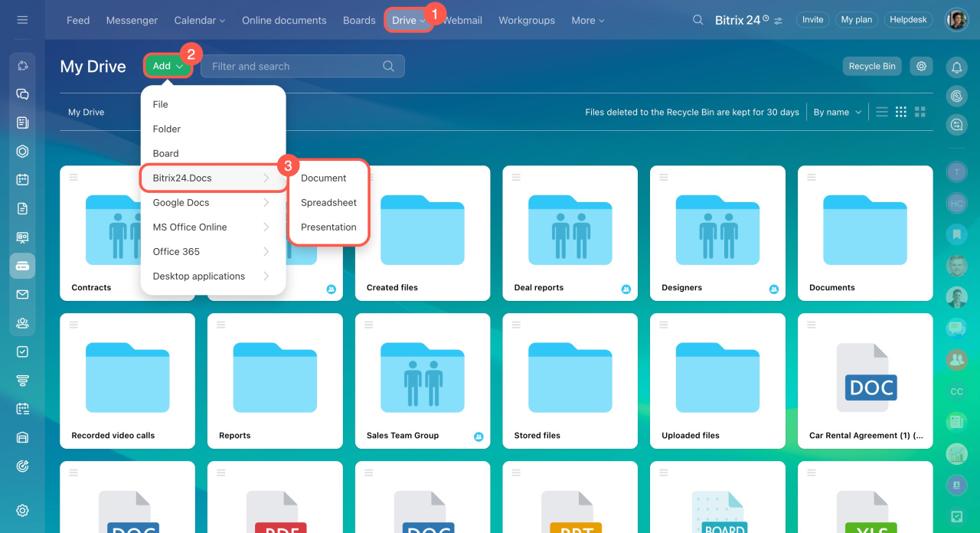Go to Feed in top navigation
The width and height of the screenshot is (980, 533).
coord(78,21)
